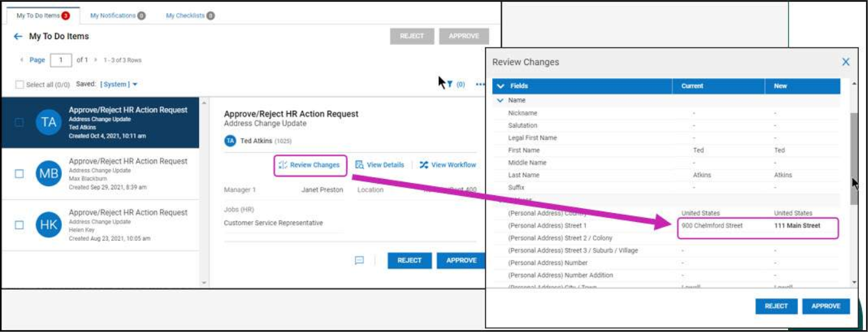The image size is (868, 332).
Task: Go to the next page arrow
Action: point(96,60)
